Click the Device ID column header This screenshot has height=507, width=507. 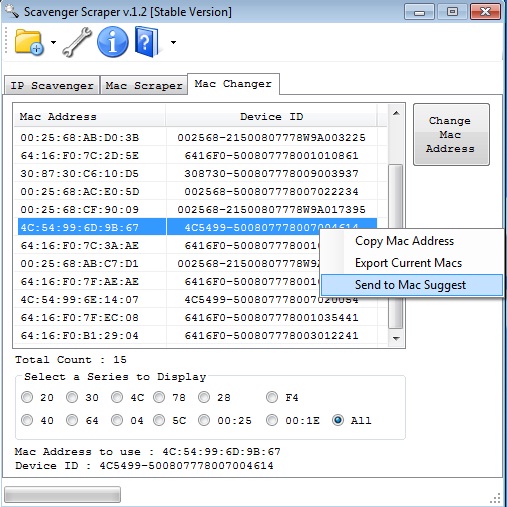pyautogui.click(x=271, y=117)
